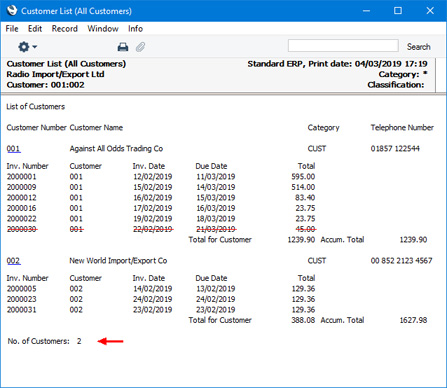This screenshot has width=447, height=388.
Task: Select invoice number 2000001
Action: point(21,177)
